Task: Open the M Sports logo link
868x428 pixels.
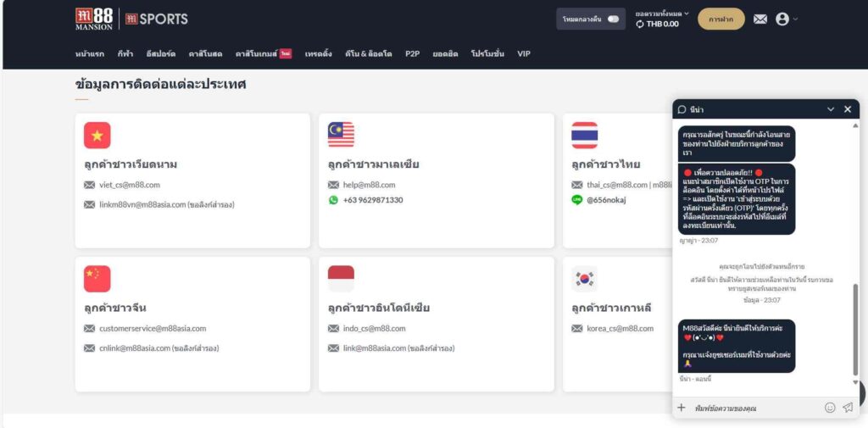Action: pos(157,19)
